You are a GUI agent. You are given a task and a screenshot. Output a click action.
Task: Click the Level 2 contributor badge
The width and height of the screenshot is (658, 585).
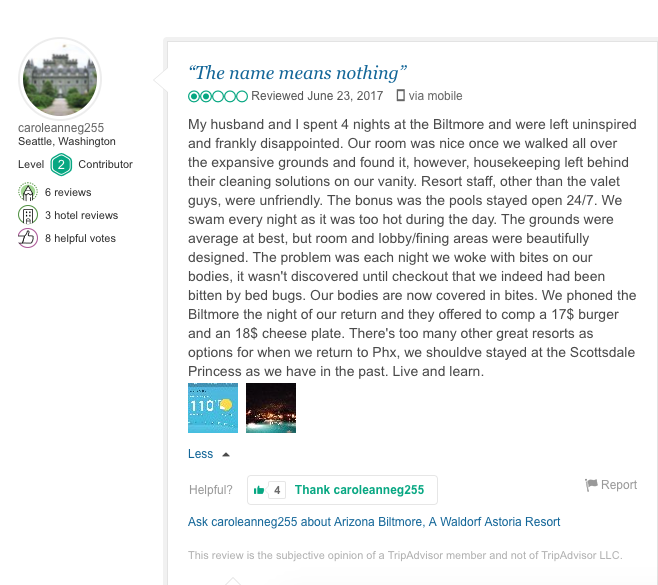pyautogui.click(x=61, y=164)
